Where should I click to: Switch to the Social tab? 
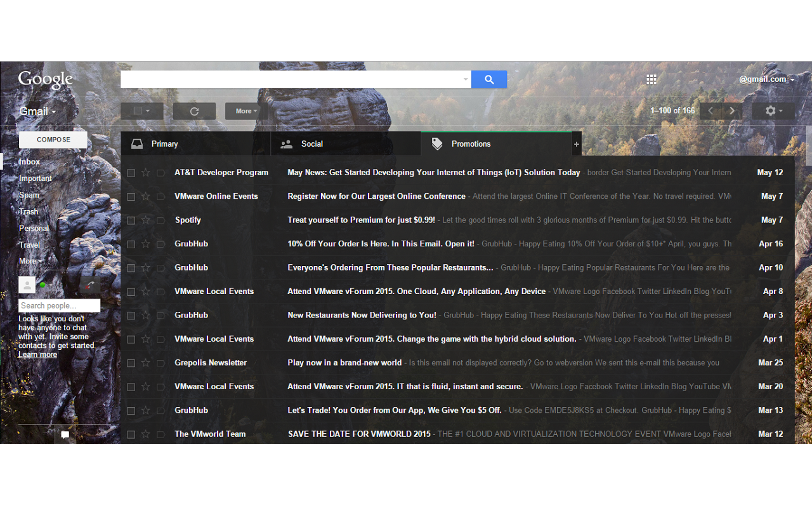point(346,144)
